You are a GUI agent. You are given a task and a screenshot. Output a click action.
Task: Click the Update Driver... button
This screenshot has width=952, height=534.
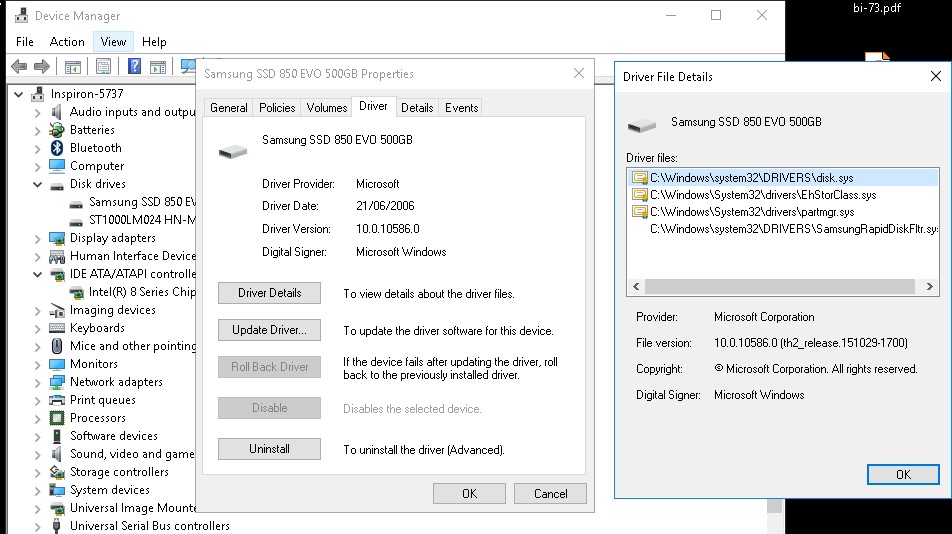(270, 330)
